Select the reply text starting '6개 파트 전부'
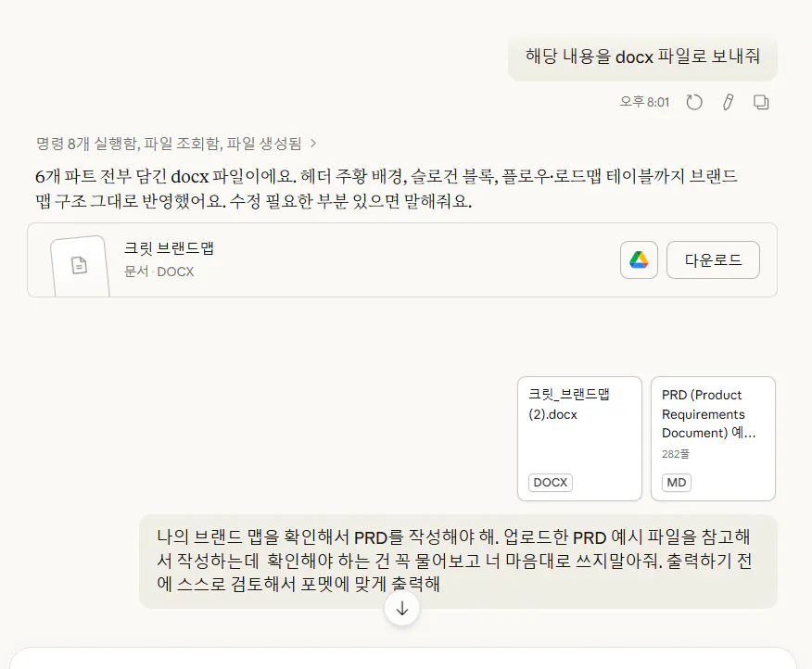Viewport: 812px width, 669px height. pyautogui.click(x=387, y=188)
